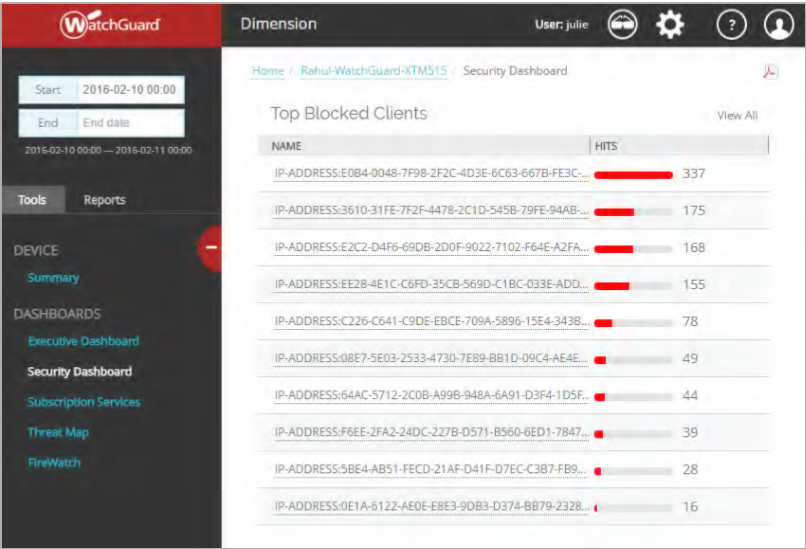Click the WatchGuard logo
Screen dimensions: 806x549
click(110, 24)
